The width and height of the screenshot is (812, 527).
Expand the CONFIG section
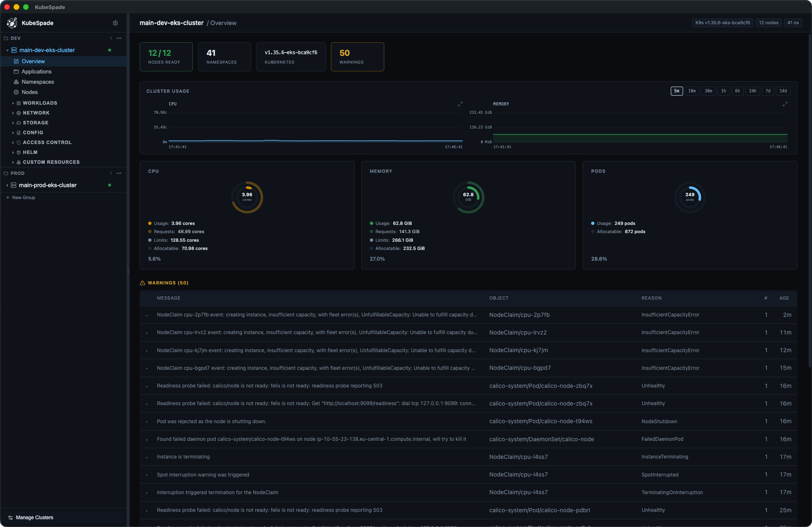[x=13, y=133]
